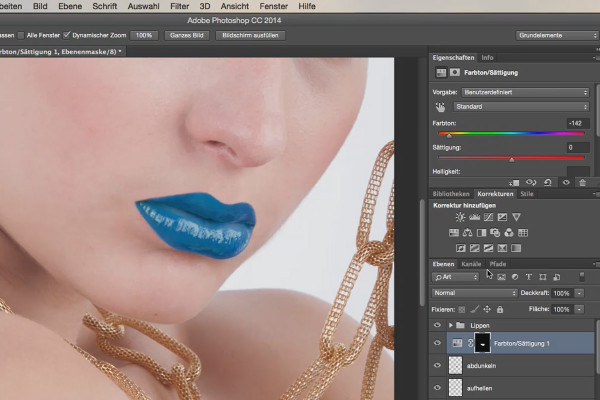Hide the aufhellen layer
This screenshot has height=400, width=600.
tap(437, 388)
